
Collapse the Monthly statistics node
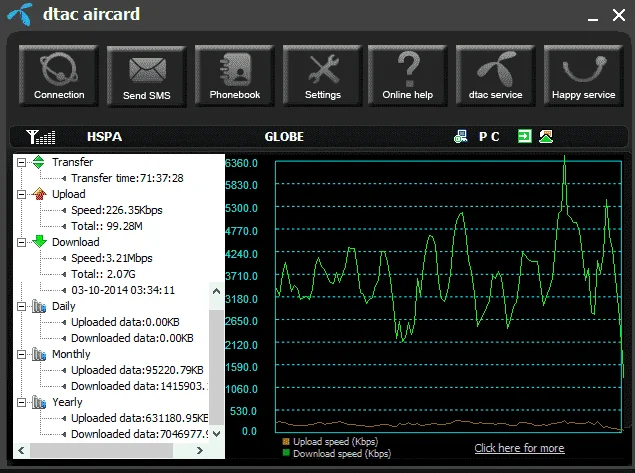click(x=21, y=354)
